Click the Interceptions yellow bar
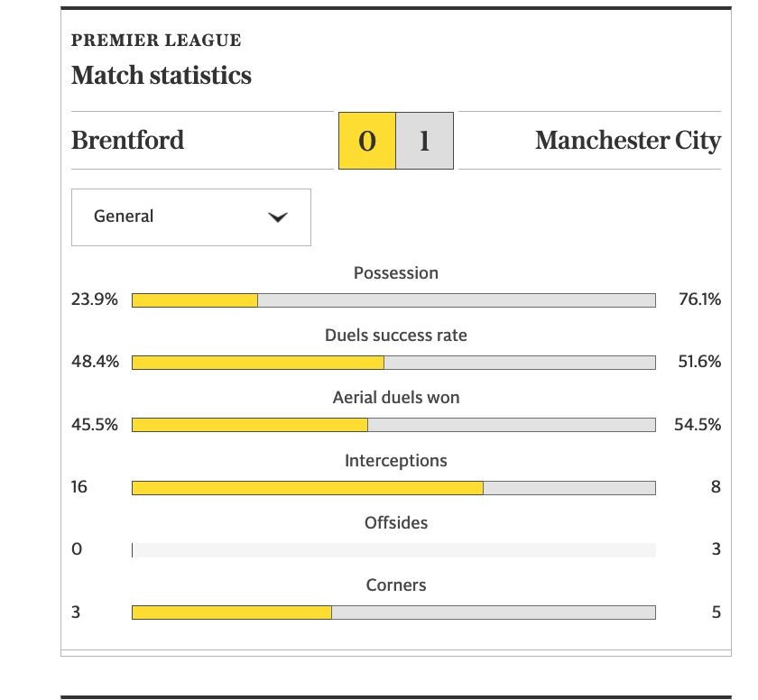 coord(308,488)
